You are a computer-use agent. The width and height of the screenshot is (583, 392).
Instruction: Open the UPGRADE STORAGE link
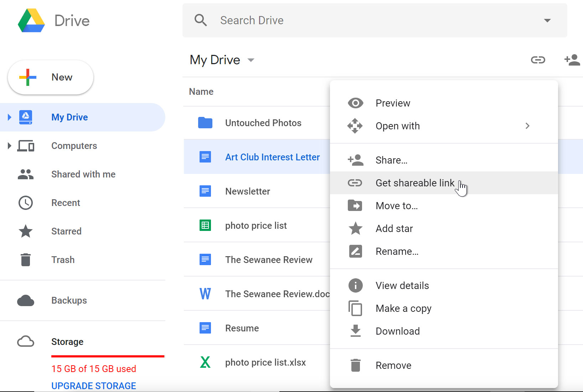93,386
